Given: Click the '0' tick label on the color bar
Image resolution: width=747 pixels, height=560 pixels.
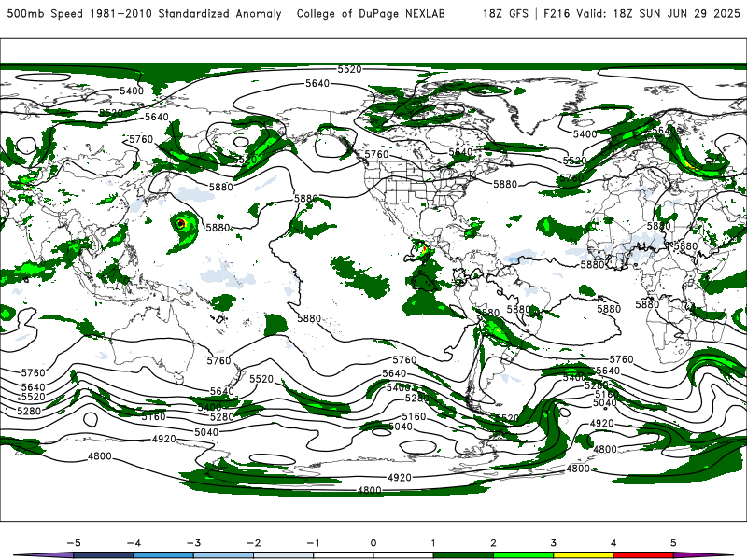Looking at the screenshot, I should (373, 543).
